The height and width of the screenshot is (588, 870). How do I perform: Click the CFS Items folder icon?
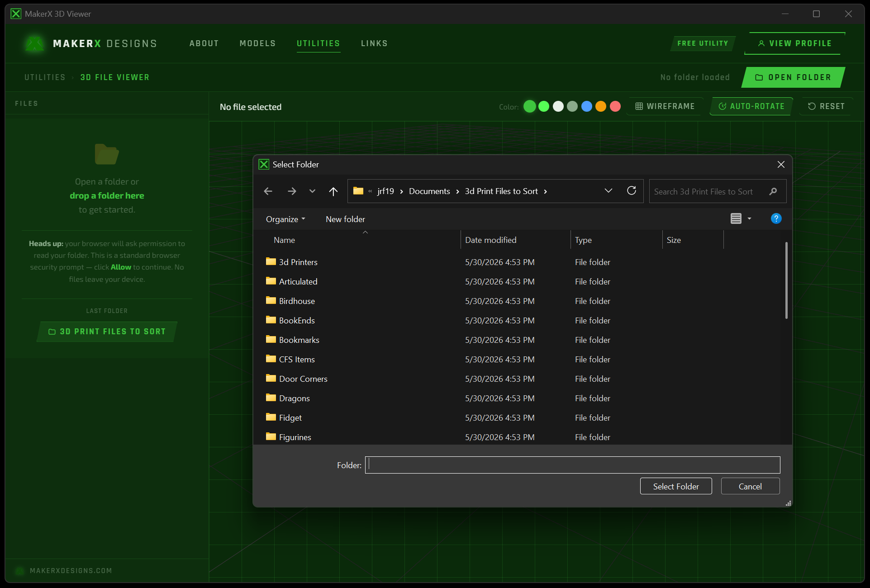[271, 359]
